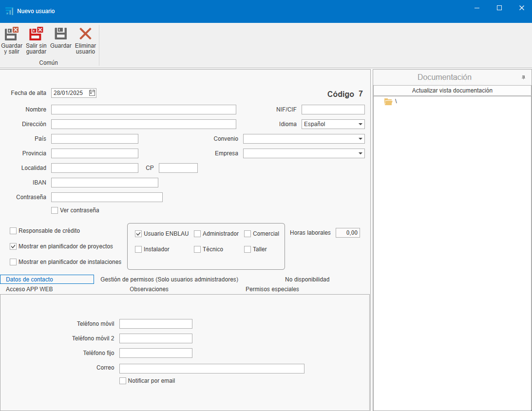
Task: Enable Responsable de crédito checkbox
Action: point(13,231)
